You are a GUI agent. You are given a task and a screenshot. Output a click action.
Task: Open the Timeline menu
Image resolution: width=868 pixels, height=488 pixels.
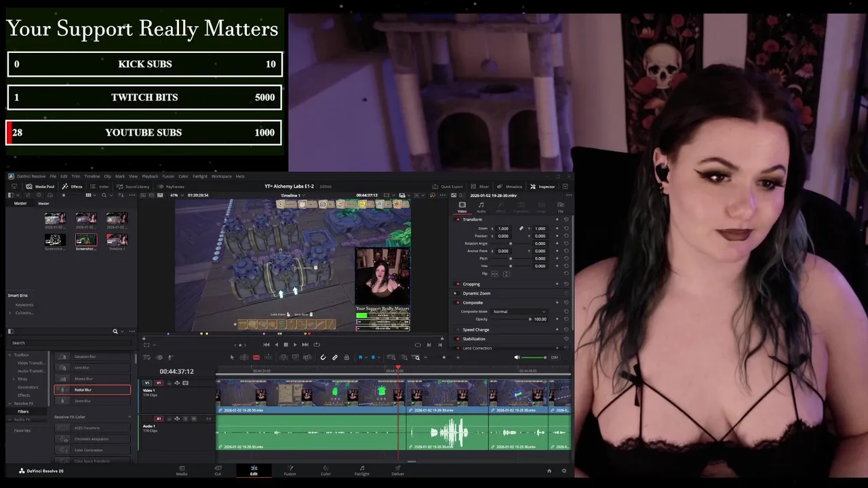92,176
